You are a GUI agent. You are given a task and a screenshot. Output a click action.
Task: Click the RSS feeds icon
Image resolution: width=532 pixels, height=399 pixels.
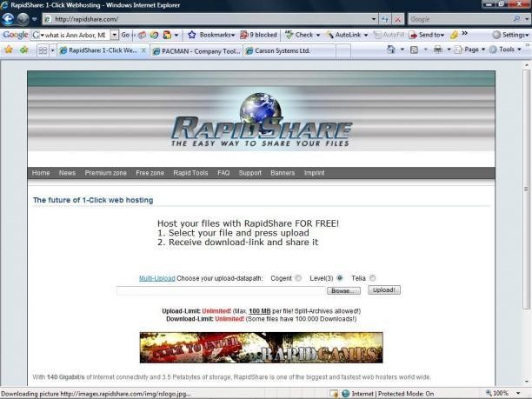[414, 50]
